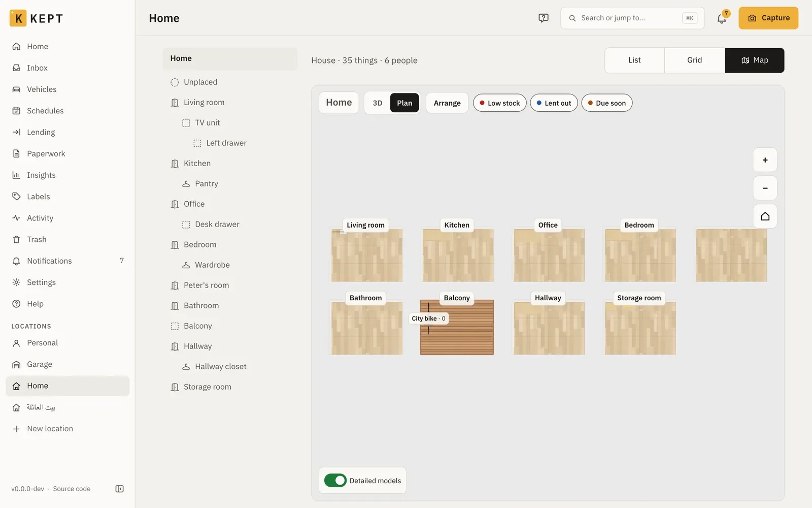Open the Source code link

pos(72,489)
